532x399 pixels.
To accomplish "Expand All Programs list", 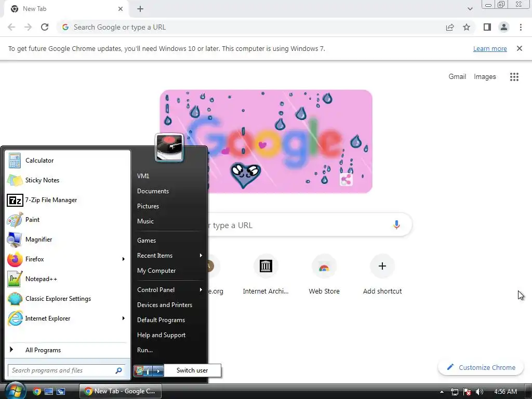I will (68, 350).
